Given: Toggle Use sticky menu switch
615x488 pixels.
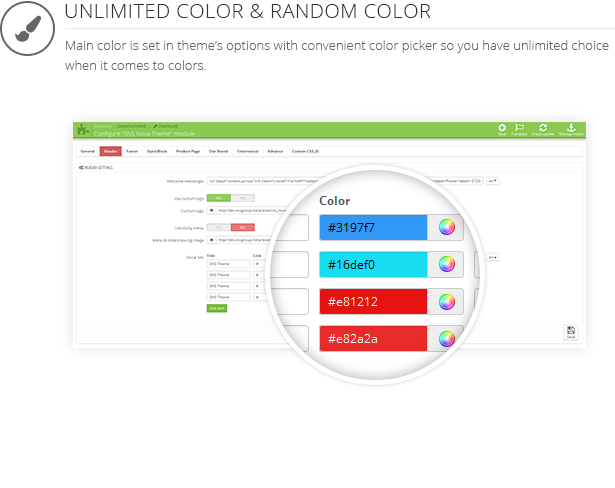Looking at the screenshot, I should [x=232, y=227].
